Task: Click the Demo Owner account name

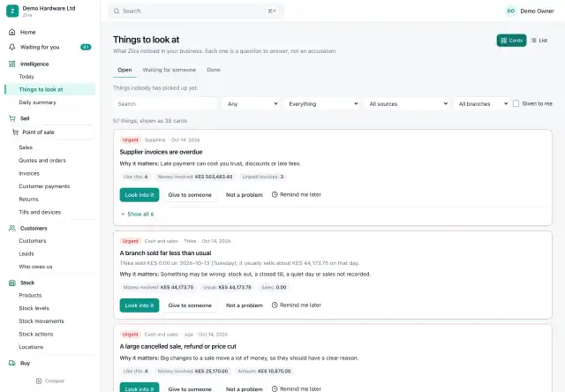Action: point(537,11)
